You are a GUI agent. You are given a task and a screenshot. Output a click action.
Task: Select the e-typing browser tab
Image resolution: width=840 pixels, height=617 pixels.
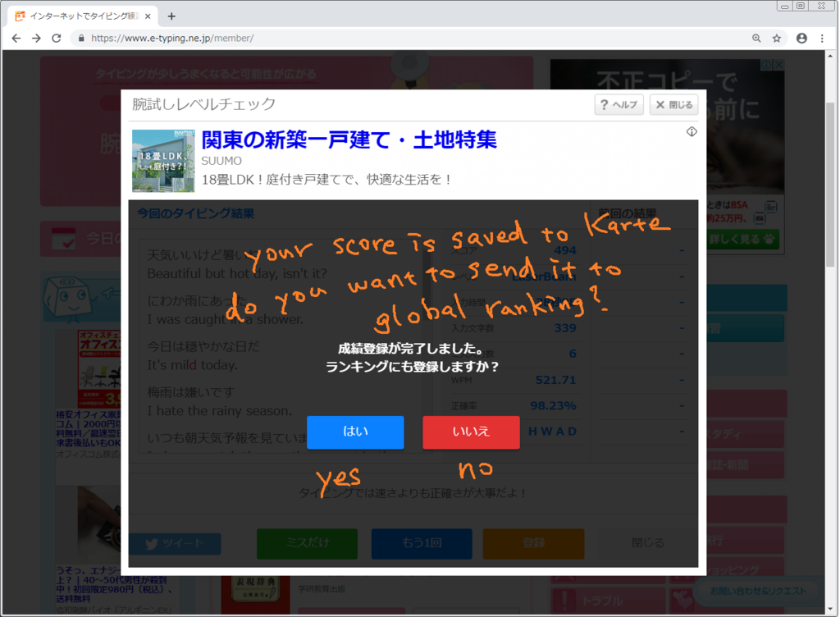[x=83, y=16]
